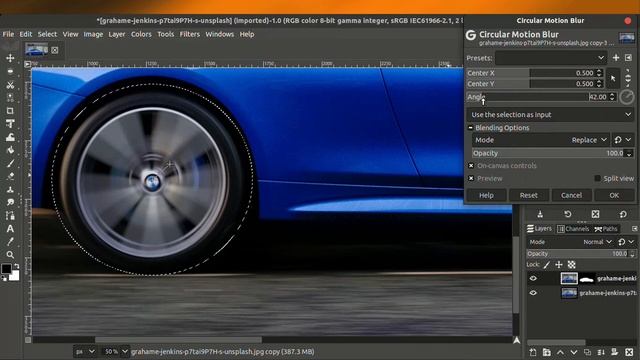Lock pixels brush icon in Layers panel
Viewport: 640px width, 360px height.
click(x=547, y=265)
